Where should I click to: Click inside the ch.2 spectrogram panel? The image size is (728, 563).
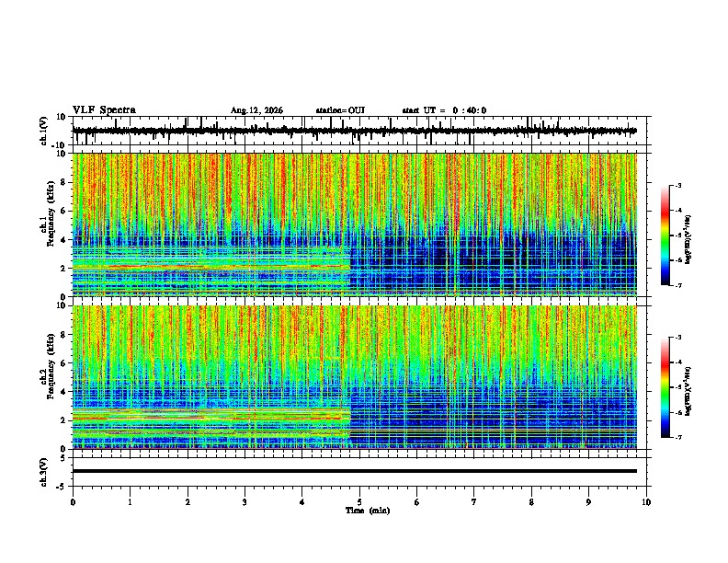click(354, 377)
